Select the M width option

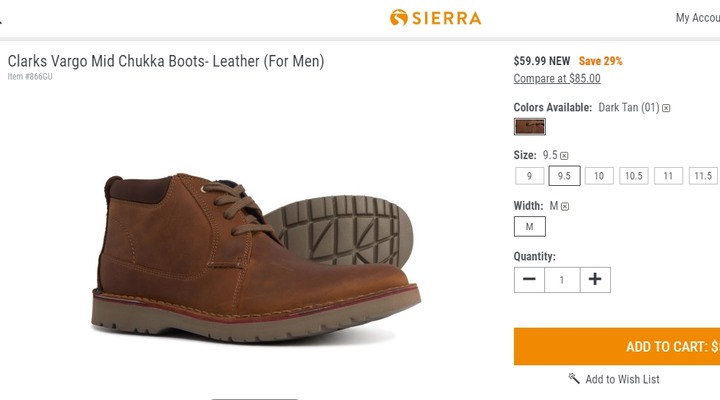click(529, 226)
